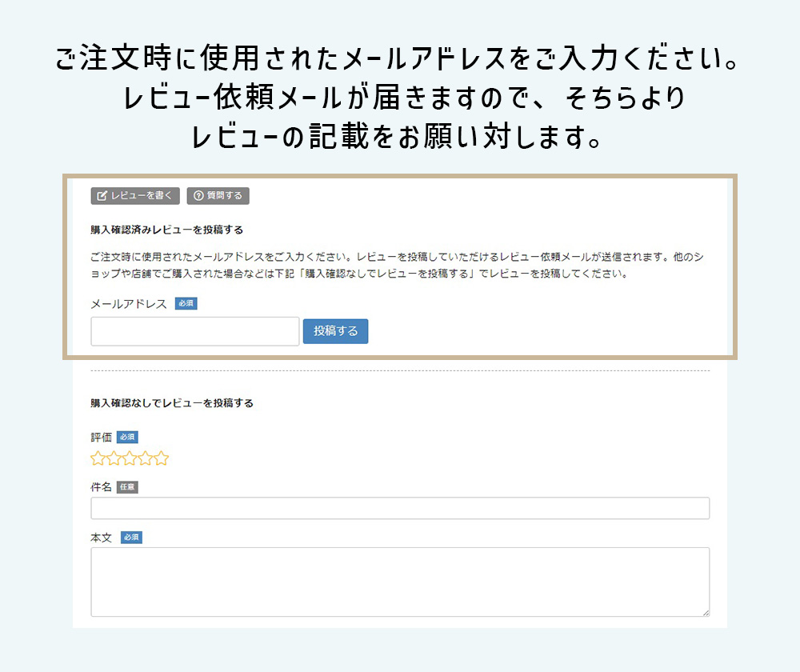Click the 購入確認済みレビューを投稿する heading
The width and height of the screenshot is (800, 672).
click(166, 230)
